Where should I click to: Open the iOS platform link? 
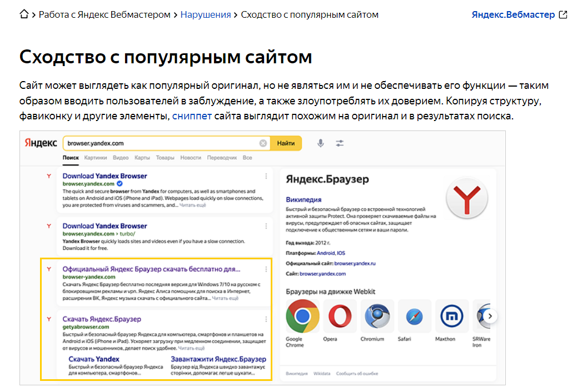coord(341,253)
